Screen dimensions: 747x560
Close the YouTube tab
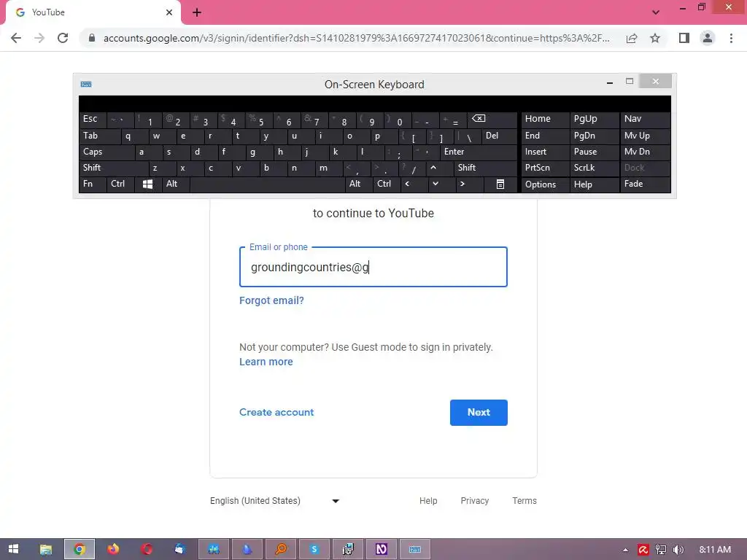169,12
